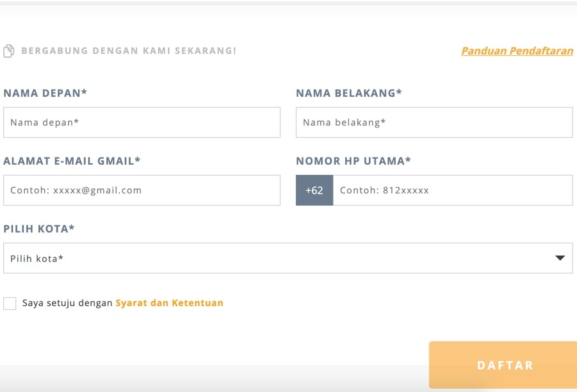577x392 pixels.
Task: Click the NAMA BELAKANG field label
Action: 348,93
